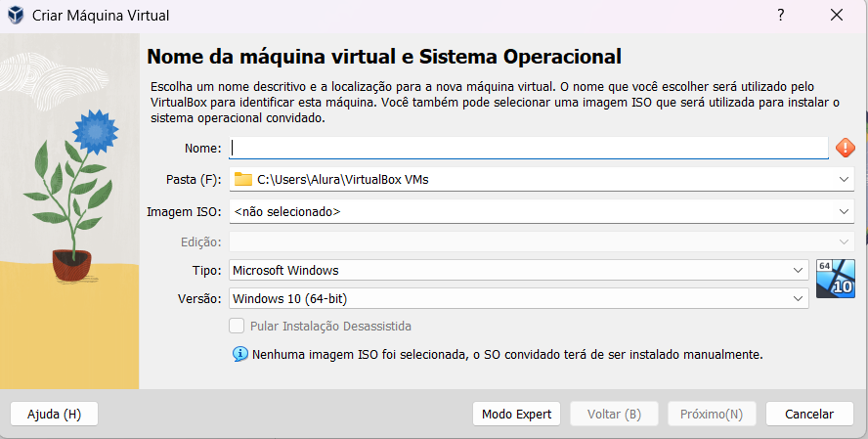Screen dimensions: 868x439
Task: Toggle Pular Instalação Desassistida checkbox
Action: (237, 326)
